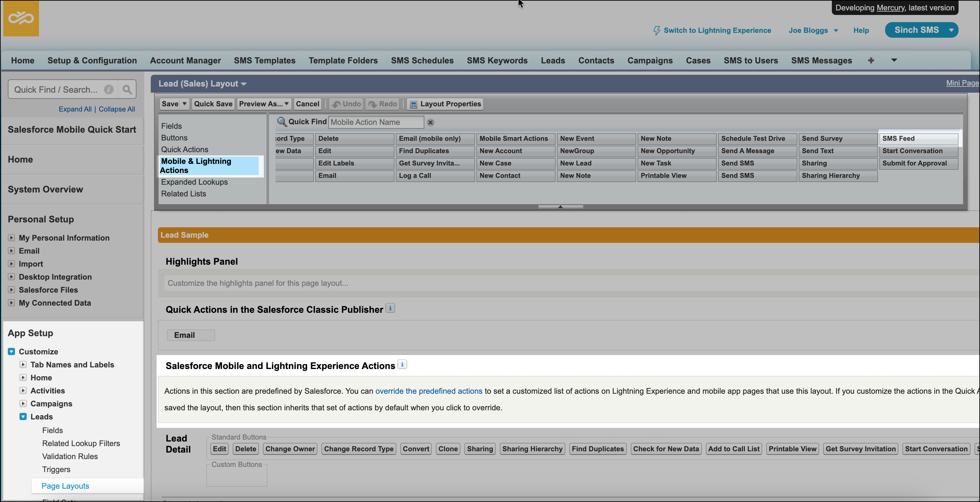Open the Setup & Configuration tab
The height and width of the screenshot is (502, 980).
(92, 60)
